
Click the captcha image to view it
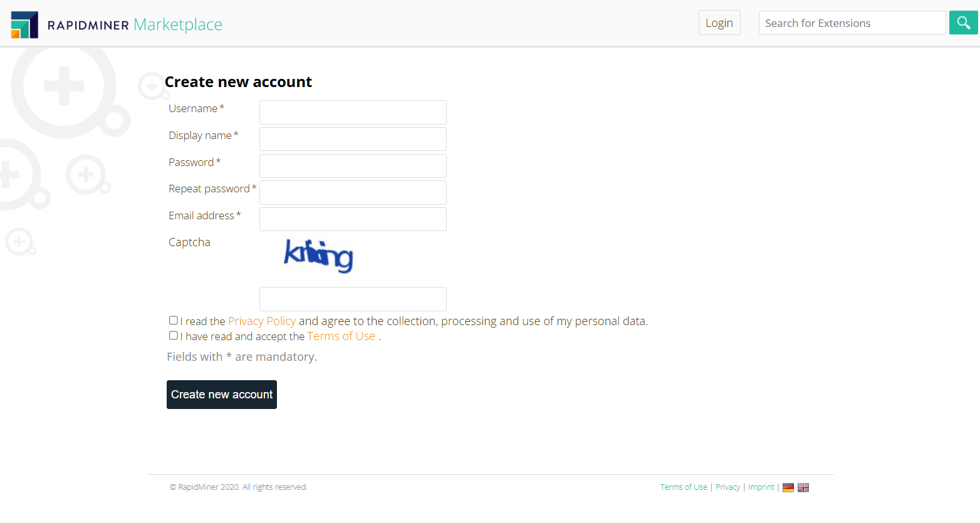[x=318, y=255]
